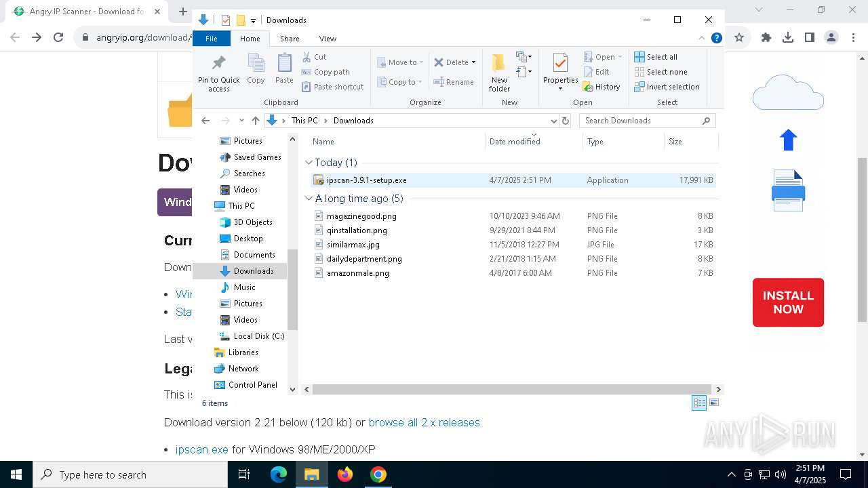Click browse all 2.x releases link
868x488 pixels.
(x=424, y=422)
